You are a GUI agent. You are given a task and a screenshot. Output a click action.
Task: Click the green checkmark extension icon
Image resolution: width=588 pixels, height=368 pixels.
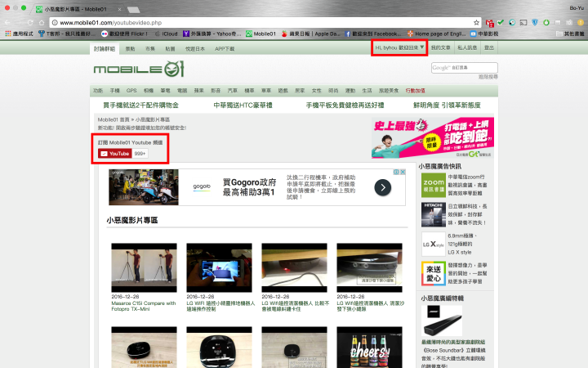[501, 23]
